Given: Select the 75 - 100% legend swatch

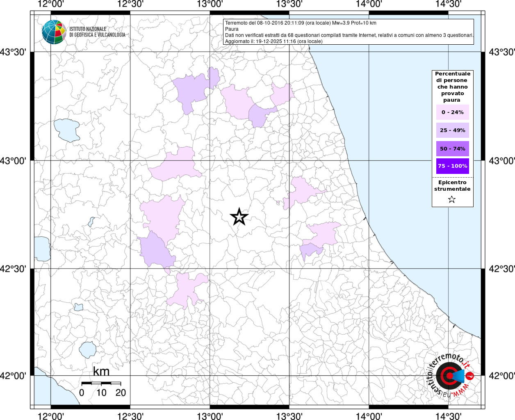Looking at the screenshot, I should pos(452,166).
